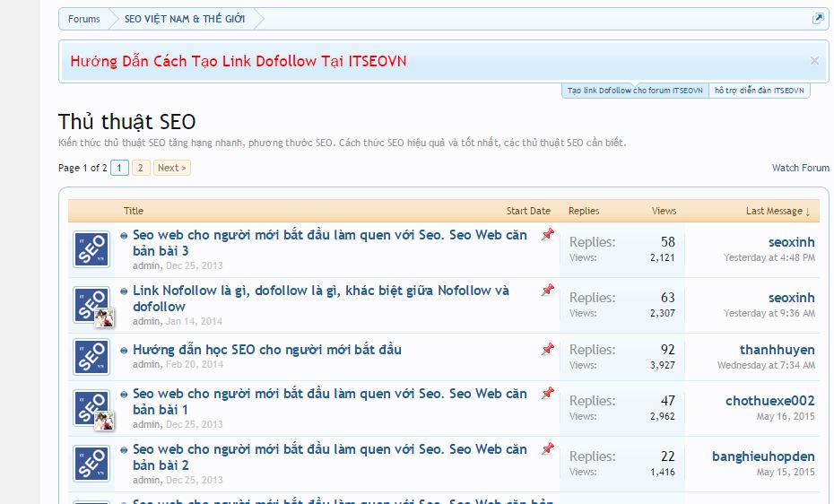Image resolution: width=834 pixels, height=504 pixels.
Task: Go to page 2 of threads
Action: [141, 168]
